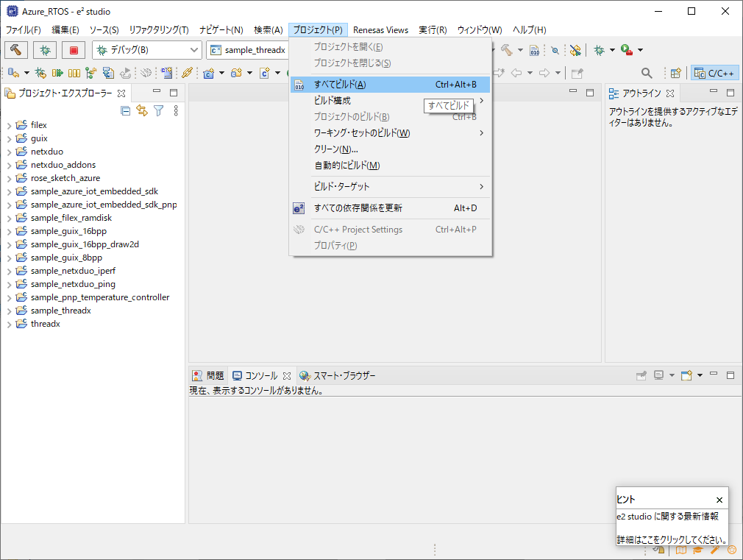The width and height of the screenshot is (743, 560).
Task: Select the C/C++ perspective button
Action: [x=714, y=73]
